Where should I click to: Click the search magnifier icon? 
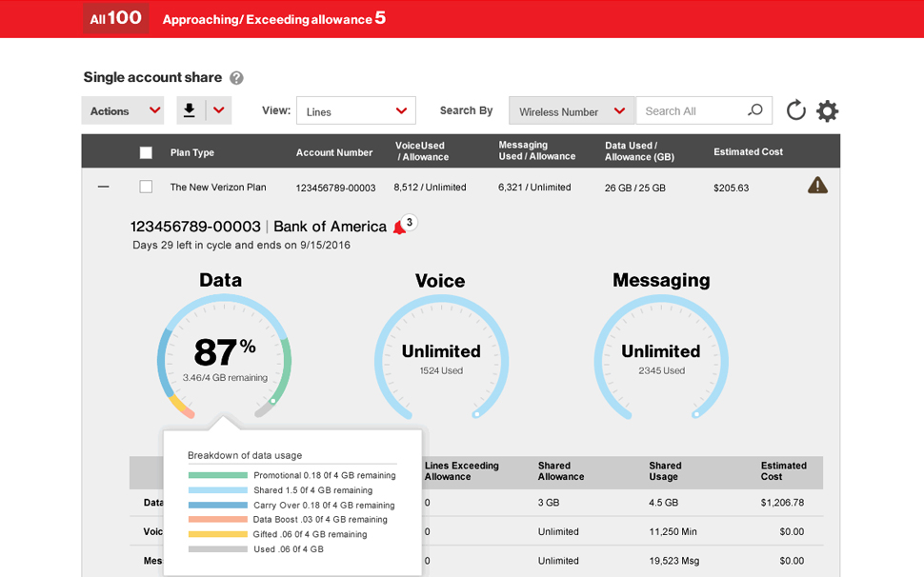click(755, 110)
